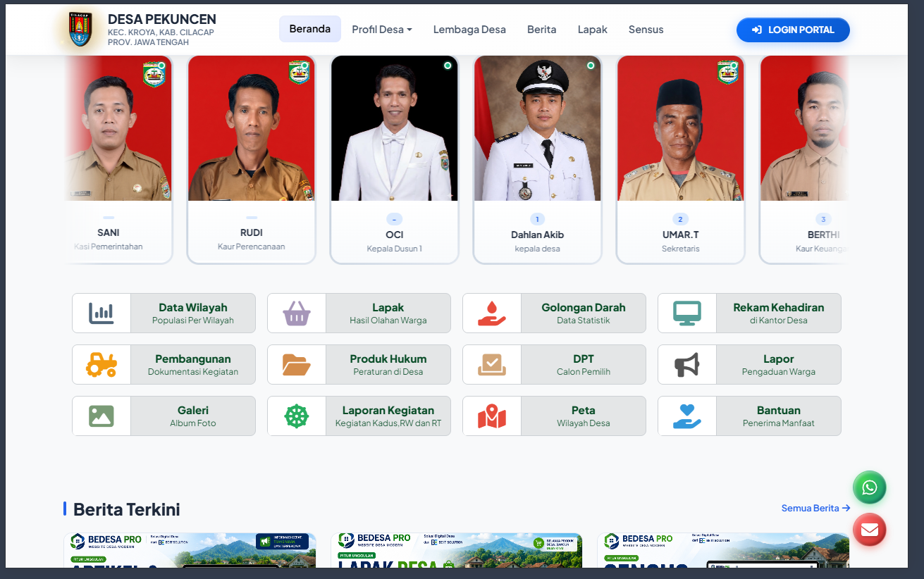Open the Berita menu item
Image resolution: width=924 pixels, height=579 pixels.
tap(542, 30)
